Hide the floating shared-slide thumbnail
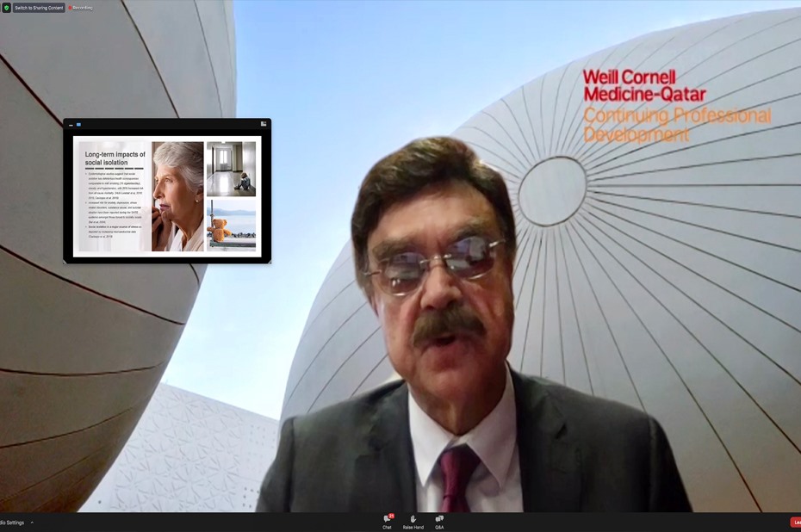Screen dimensions: 801x532 (x=71, y=125)
